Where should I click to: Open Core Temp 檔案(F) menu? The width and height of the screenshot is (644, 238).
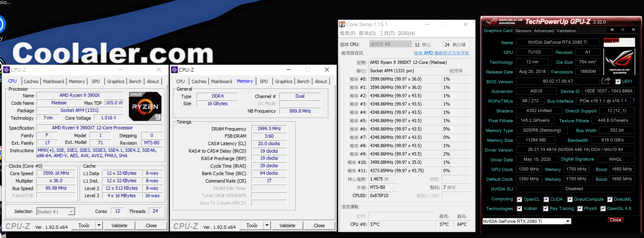coord(347,33)
